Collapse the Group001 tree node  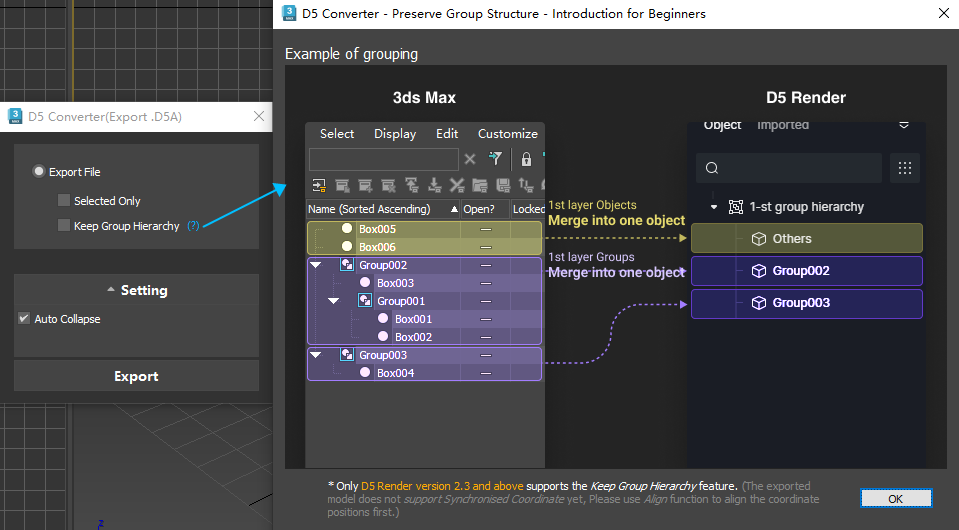coord(333,301)
